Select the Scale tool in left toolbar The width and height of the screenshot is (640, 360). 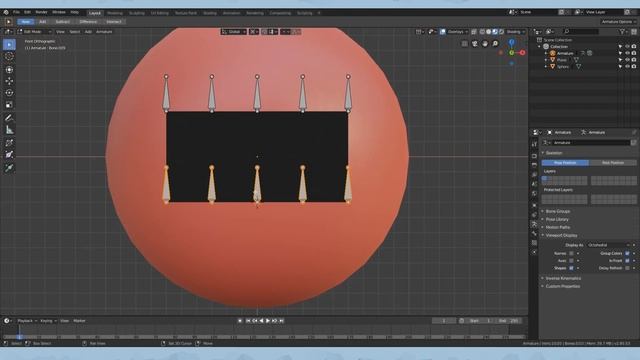pos(9,105)
